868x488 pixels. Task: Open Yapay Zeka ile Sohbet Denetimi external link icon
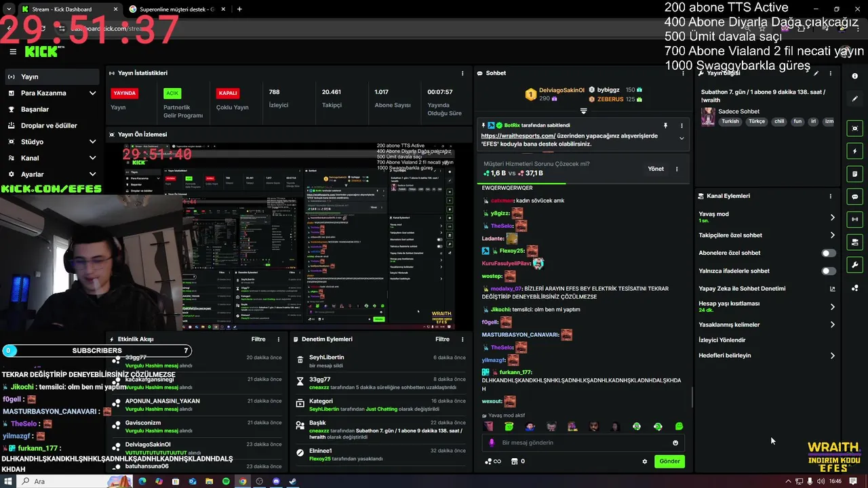click(832, 289)
